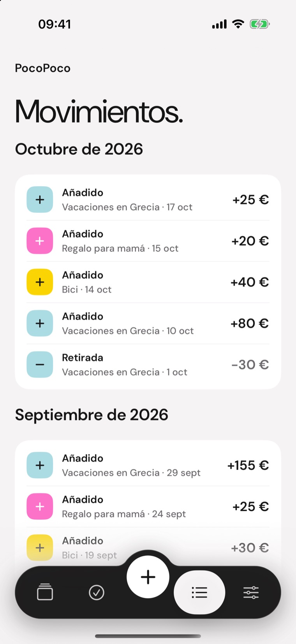Tap blue minus icon for Retirada entry
The image size is (296, 644).
pos(40,364)
